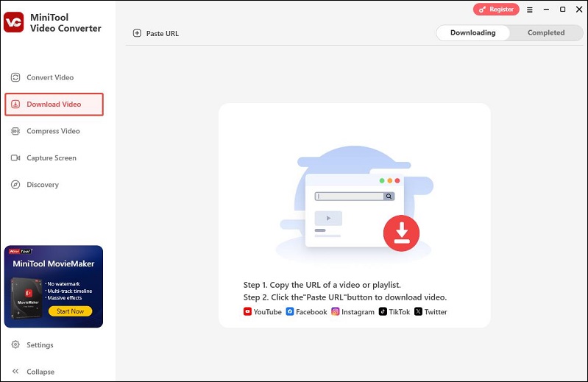Click the Convert Video sidebar icon
588x382 pixels.
(x=15, y=77)
